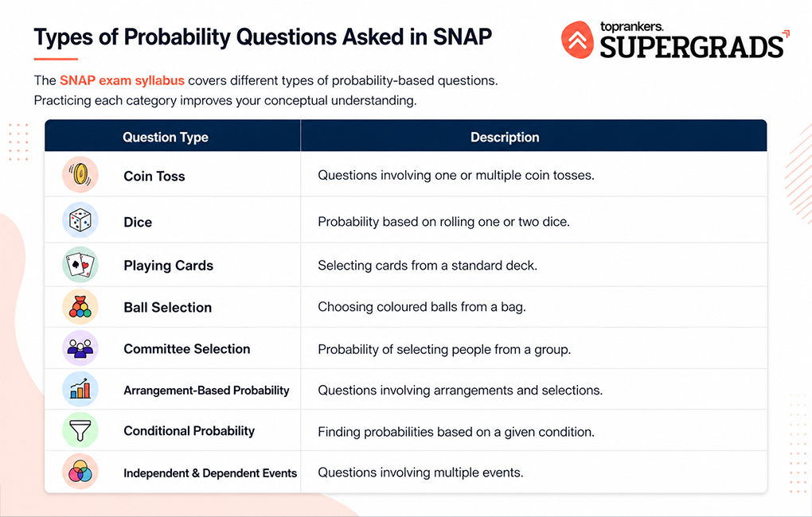Click the Independent & Dependent Events circles icon
Image resolution: width=812 pixels, height=517 pixels.
[80, 472]
